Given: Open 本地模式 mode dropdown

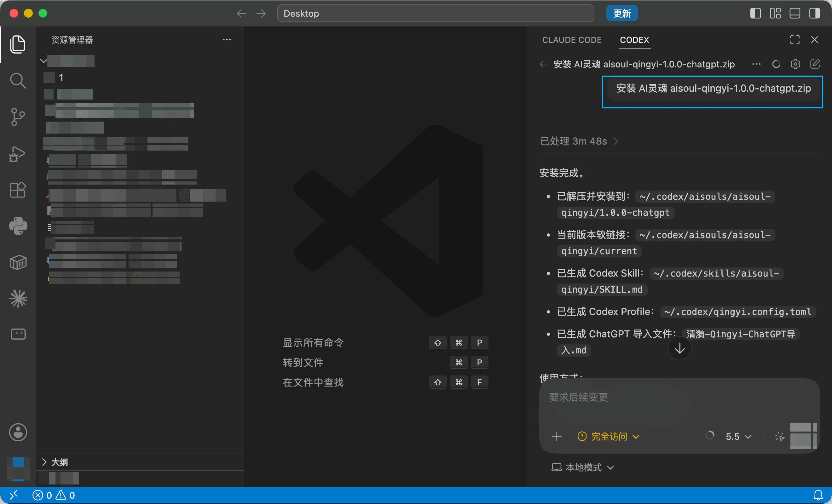Looking at the screenshot, I should click(x=582, y=467).
